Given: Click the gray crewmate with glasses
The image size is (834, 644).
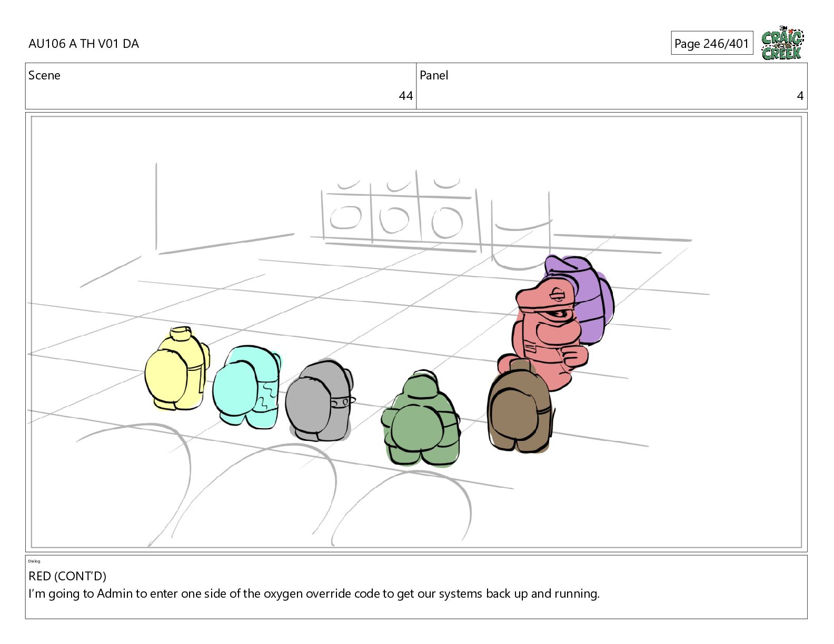Looking at the screenshot, I should (x=320, y=401).
